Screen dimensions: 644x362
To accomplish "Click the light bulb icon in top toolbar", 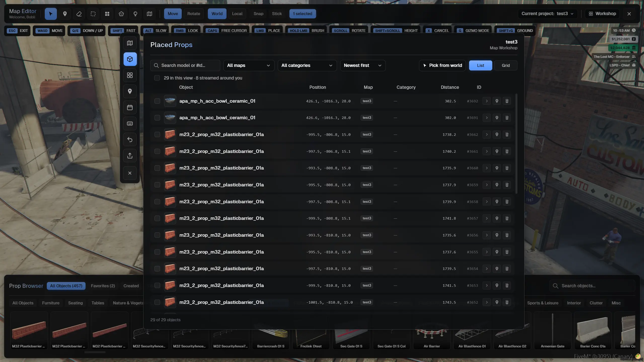I will 135,14.
